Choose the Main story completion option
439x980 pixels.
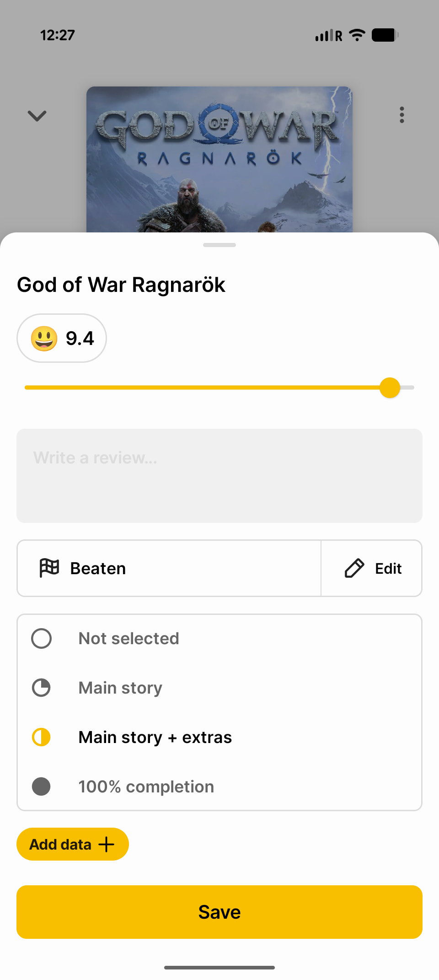coord(120,688)
